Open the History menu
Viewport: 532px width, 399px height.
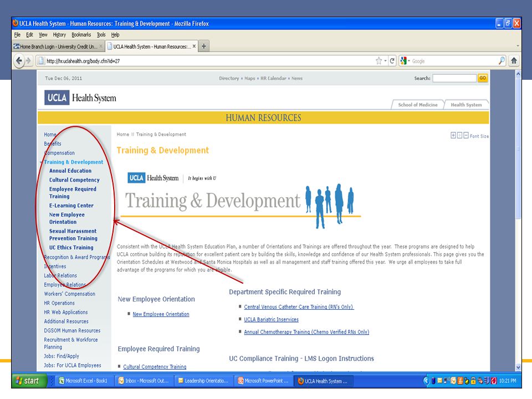point(59,34)
